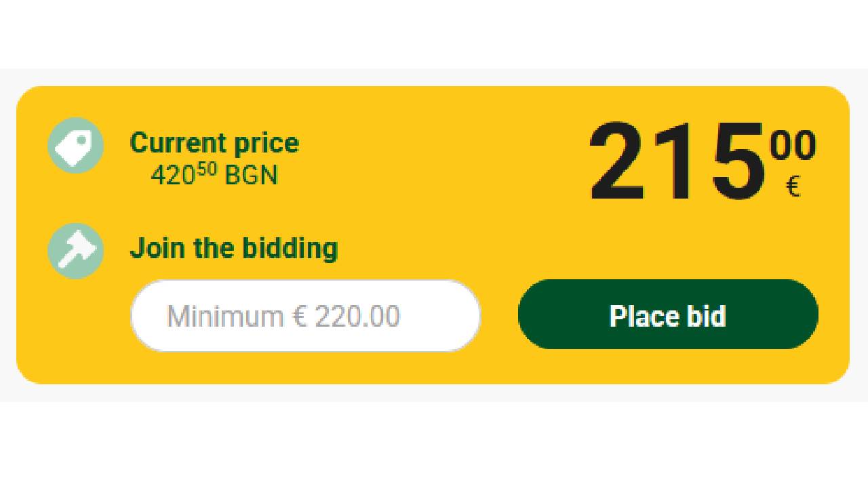Click the superscript 50 in BGN price
This screenshot has height=488, width=868.
207,169
